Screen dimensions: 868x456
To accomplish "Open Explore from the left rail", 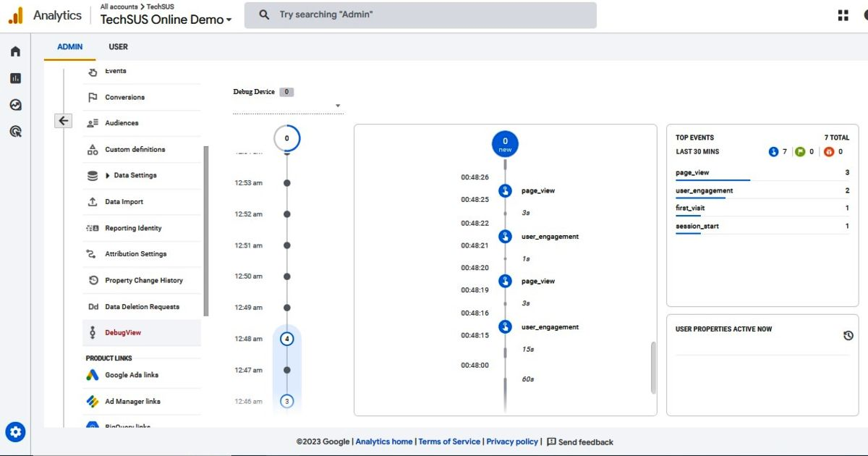I will (x=15, y=105).
